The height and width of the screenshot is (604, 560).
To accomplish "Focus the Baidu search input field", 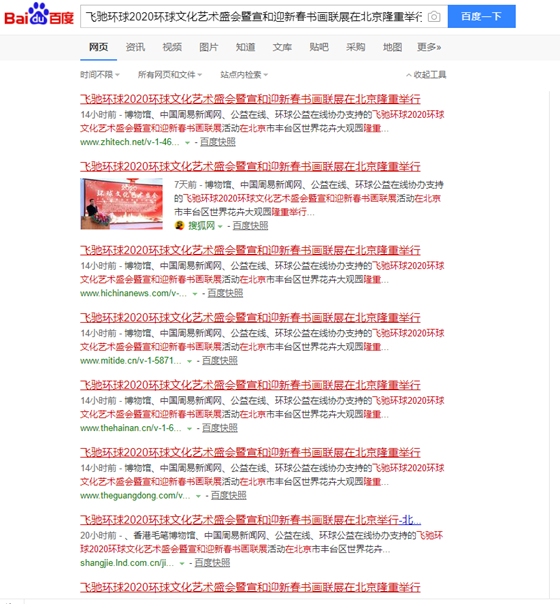I will (254, 17).
